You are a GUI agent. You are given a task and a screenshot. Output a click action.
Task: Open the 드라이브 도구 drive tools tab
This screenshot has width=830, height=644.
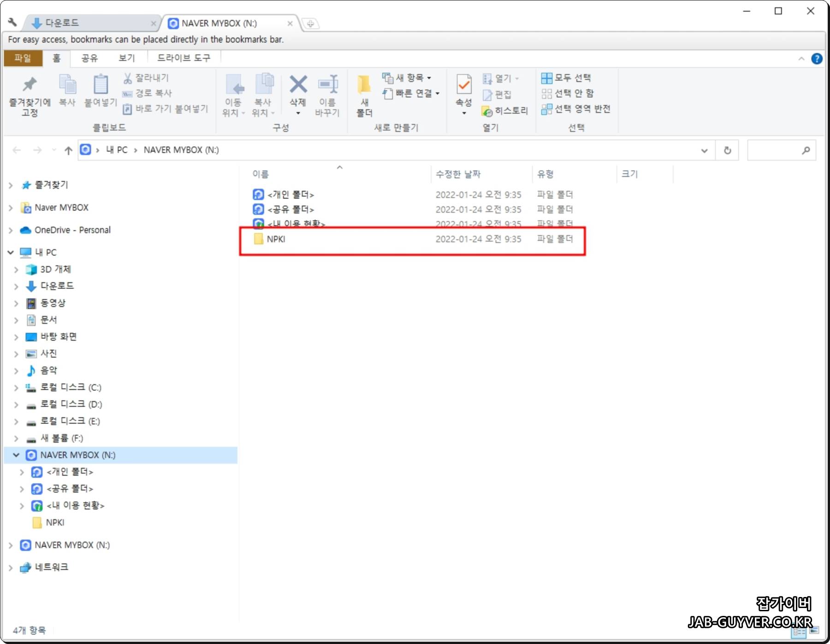click(184, 58)
